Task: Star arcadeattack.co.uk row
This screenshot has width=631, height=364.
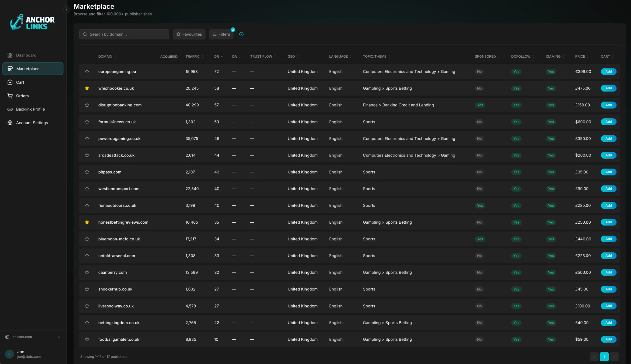Action: 87,155
